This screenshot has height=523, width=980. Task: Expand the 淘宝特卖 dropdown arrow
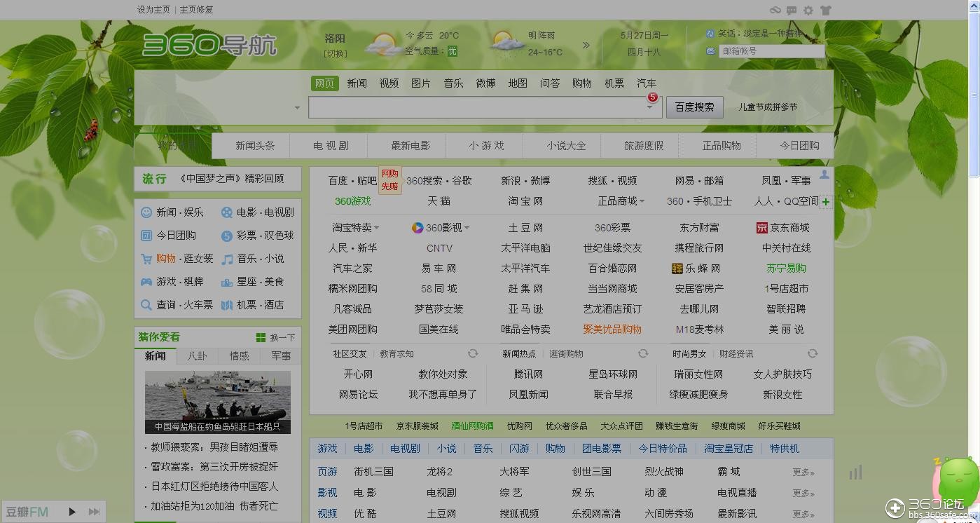tap(376, 229)
